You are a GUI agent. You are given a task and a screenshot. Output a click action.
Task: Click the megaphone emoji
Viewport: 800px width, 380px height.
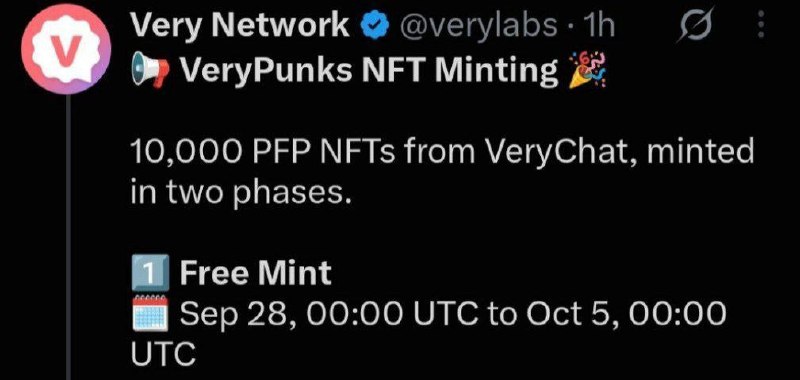(x=150, y=71)
